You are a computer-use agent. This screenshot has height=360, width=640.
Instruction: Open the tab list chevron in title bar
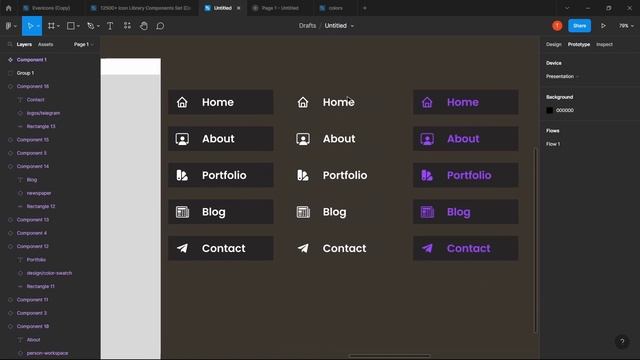click(567, 8)
